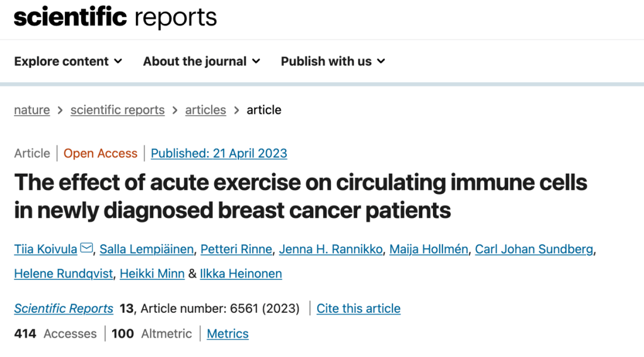This screenshot has width=644, height=357.
Task: Click the italic Scientific Reports journal link
Action: click(64, 309)
